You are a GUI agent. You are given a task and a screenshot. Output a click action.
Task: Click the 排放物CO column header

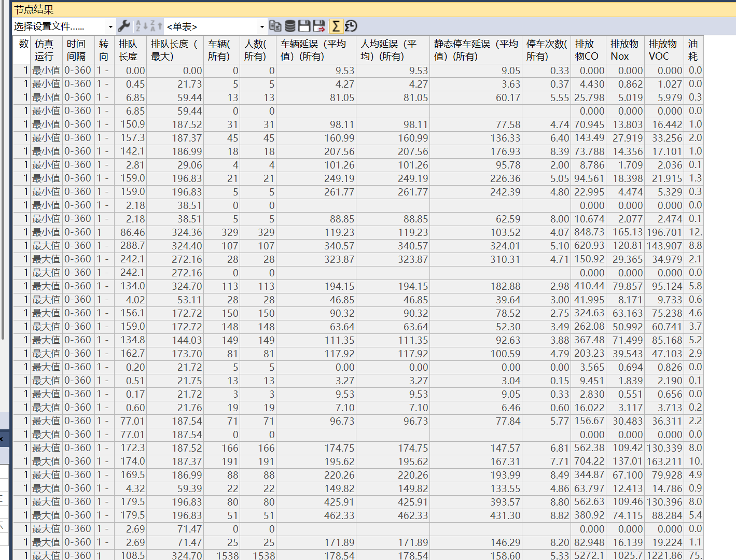click(x=588, y=50)
